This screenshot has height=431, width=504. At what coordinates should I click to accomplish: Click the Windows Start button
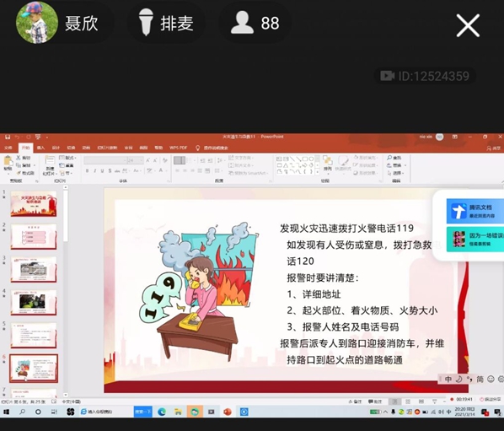coord(7,412)
